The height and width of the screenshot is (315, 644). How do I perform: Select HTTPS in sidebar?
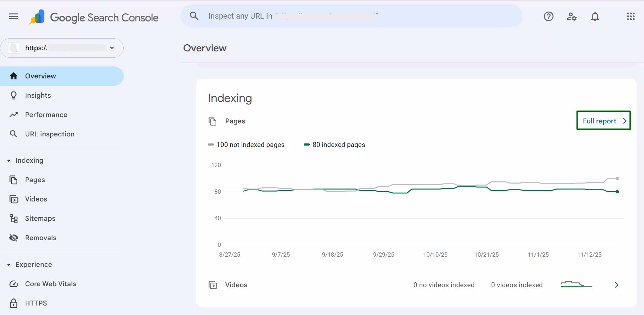(x=62, y=303)
